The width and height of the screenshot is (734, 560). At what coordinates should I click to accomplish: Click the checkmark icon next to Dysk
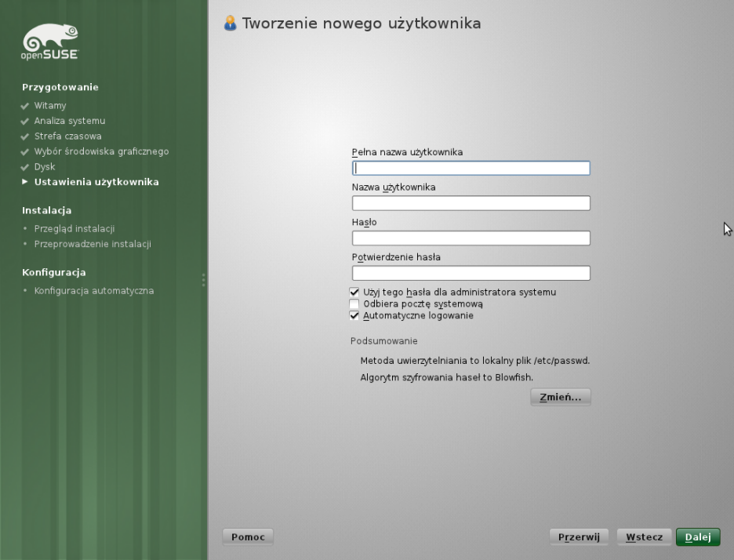click(26, 167)
